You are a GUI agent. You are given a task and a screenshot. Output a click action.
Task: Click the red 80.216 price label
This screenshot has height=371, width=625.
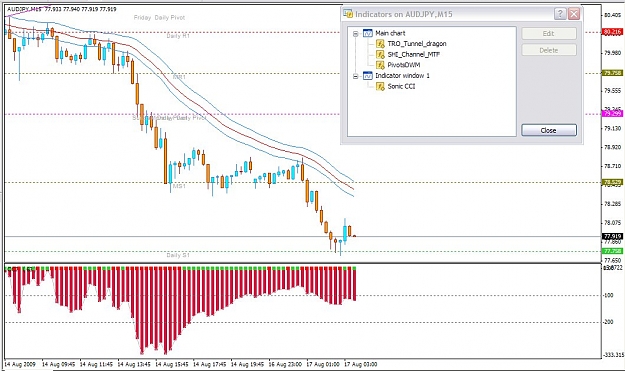[x=613, y=32]
